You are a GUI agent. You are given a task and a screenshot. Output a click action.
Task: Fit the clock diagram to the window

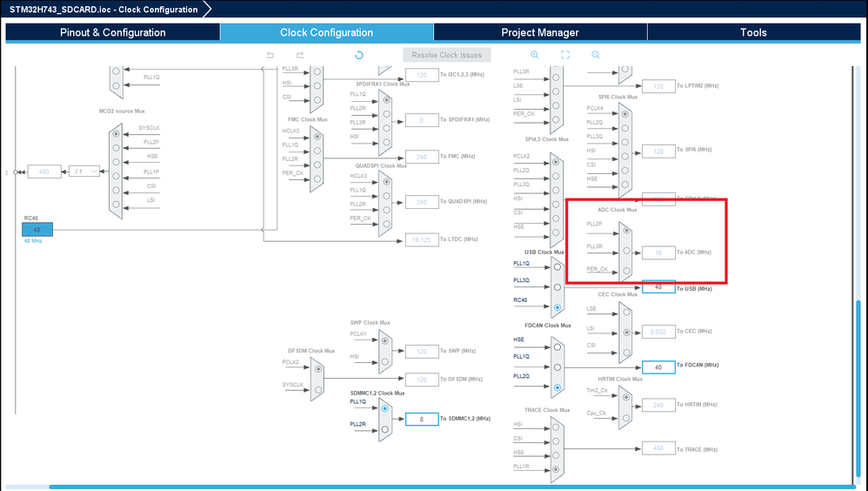tap(565, 55)
